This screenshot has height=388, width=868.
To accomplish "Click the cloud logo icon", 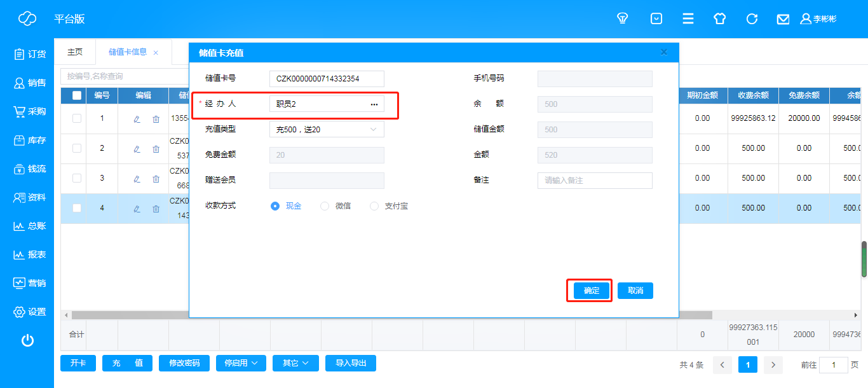I will point(27,19).
